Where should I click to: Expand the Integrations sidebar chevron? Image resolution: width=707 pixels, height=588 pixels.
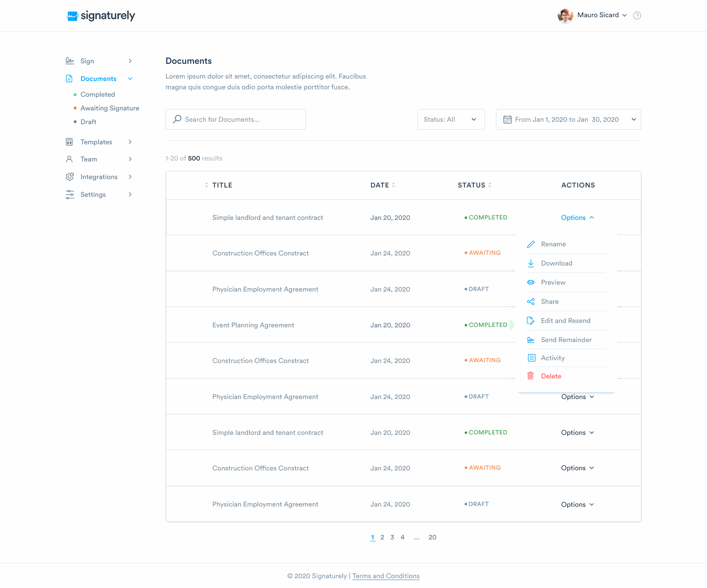[130, 177]
